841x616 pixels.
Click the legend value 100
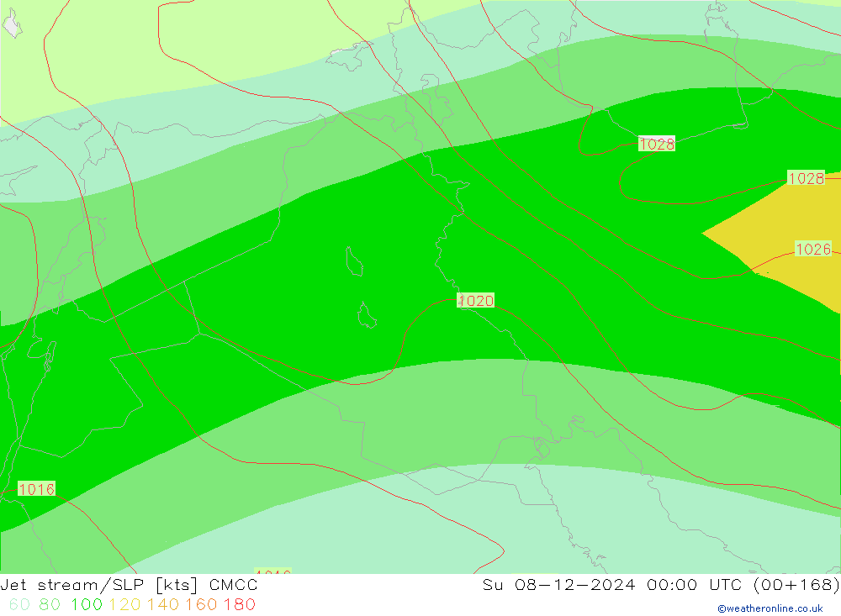tap(87, 605)
